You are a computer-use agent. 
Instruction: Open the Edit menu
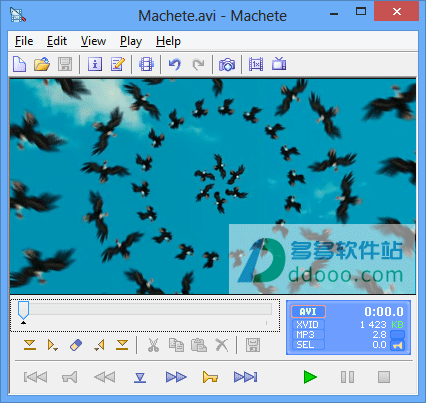coord(57,41)
